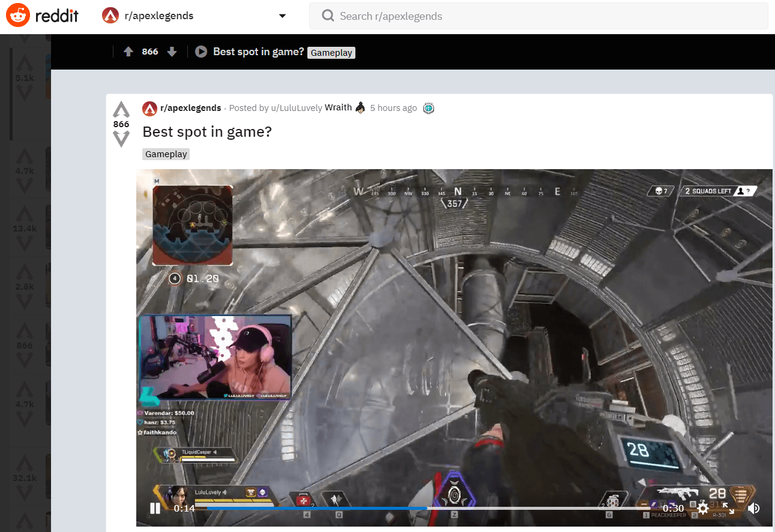Focus the Search r/apexlegends field
Screen dimensions: 775x532
coord(540,16)
